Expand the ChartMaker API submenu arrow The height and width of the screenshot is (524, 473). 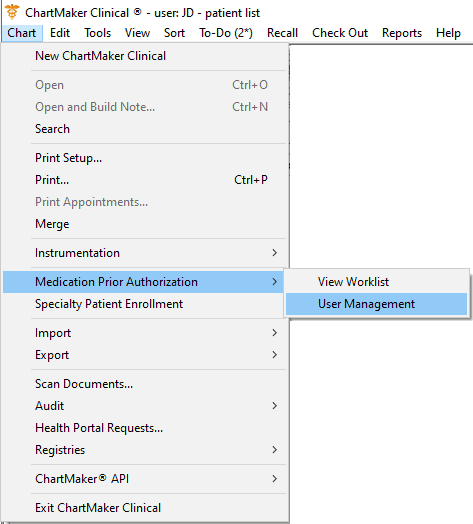pos(274,479)
